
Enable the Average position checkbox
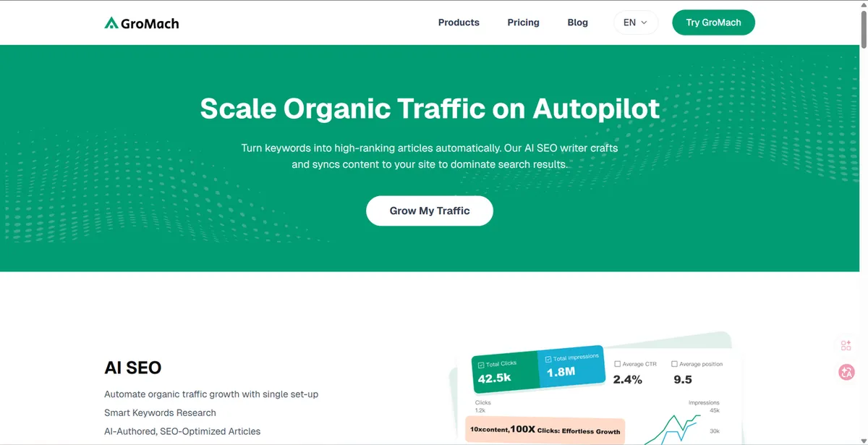click(674, 364)
